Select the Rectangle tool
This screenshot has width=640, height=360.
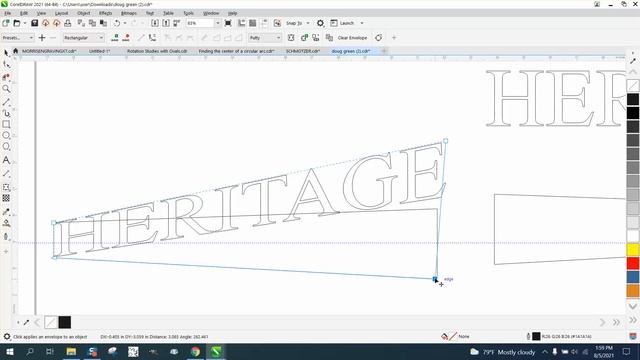pyautogui.click(x=6, y=124)
